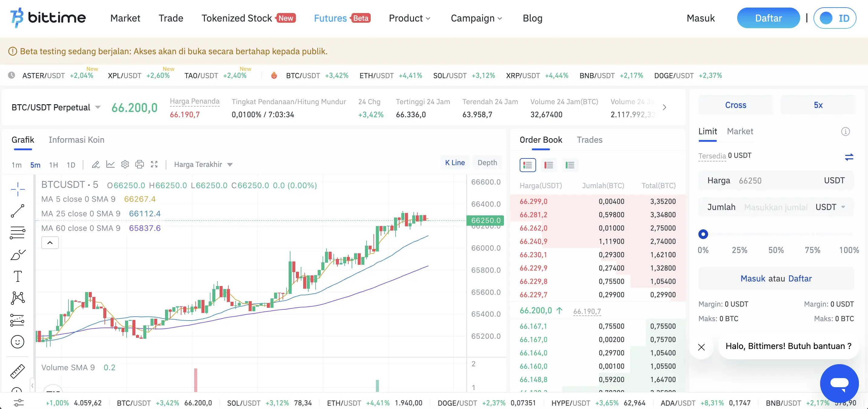Select the Market order type tab
Image resolution: width=868 pixels, height=409 pixels.
pyautogui.click(x=740, y=131)
